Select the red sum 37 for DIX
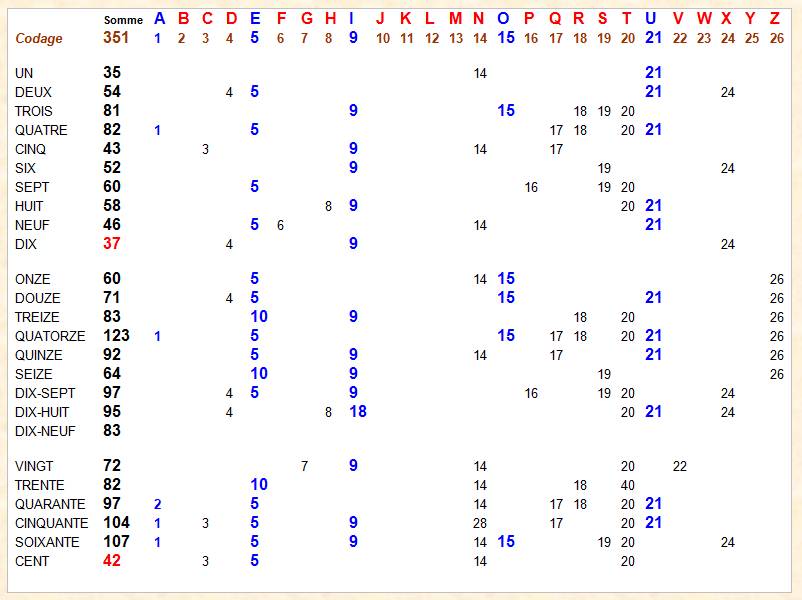This screenshot has width=802, height=600. pyautogui.click(x=112, y=244)
